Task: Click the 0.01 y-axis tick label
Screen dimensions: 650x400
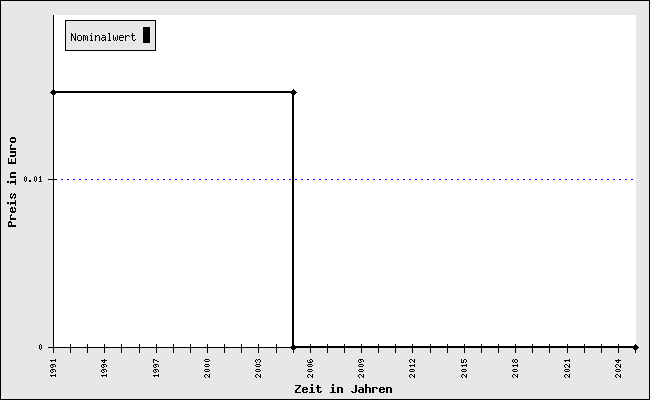Action: 33,179
